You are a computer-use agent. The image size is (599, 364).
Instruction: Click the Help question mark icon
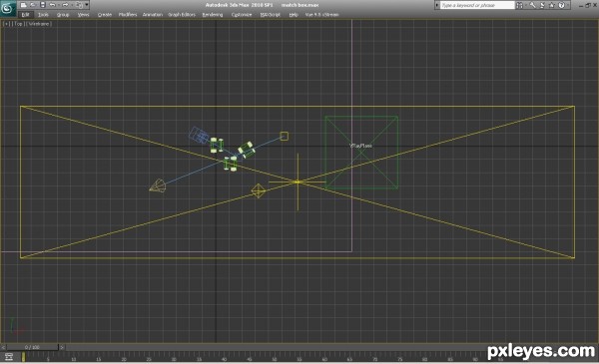pyautogui.click(x=561, y=5)
